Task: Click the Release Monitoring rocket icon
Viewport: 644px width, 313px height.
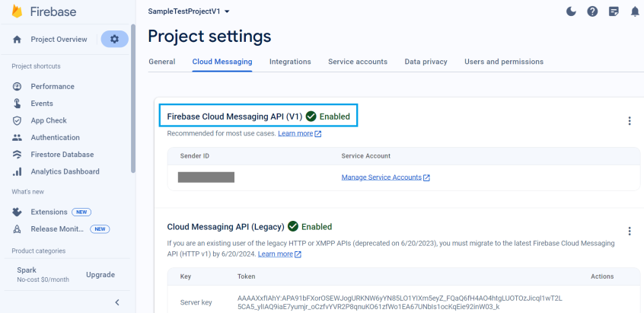Action: [17, 228]
